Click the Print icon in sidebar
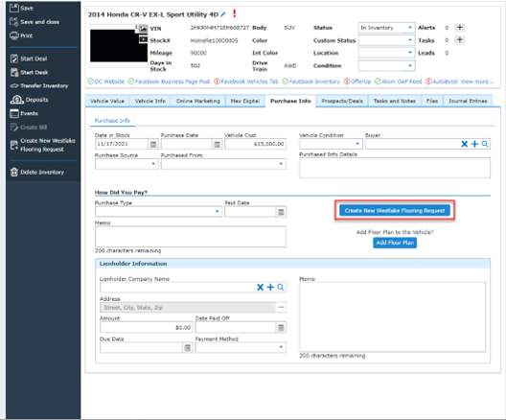 14,35
